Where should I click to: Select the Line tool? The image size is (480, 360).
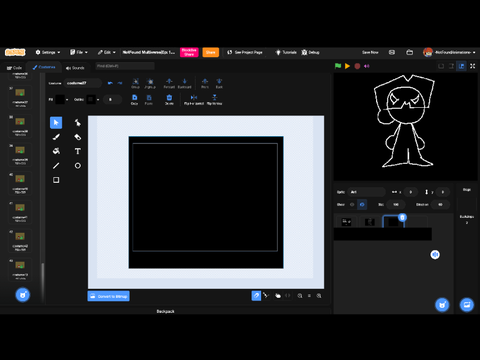pyautogui.click(x=56, y=166)
